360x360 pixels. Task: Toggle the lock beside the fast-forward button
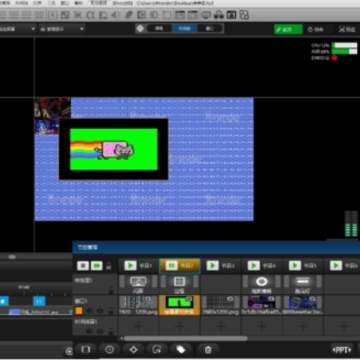108,266
